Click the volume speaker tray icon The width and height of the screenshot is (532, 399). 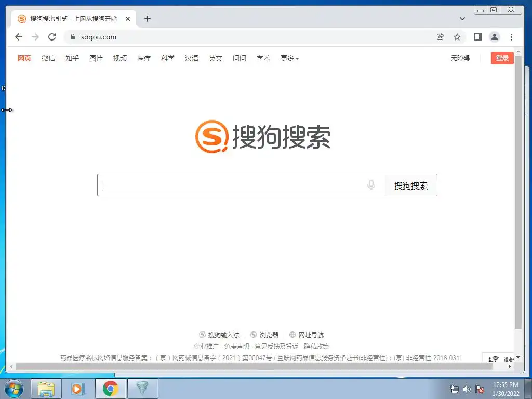[x=467, y=389]
